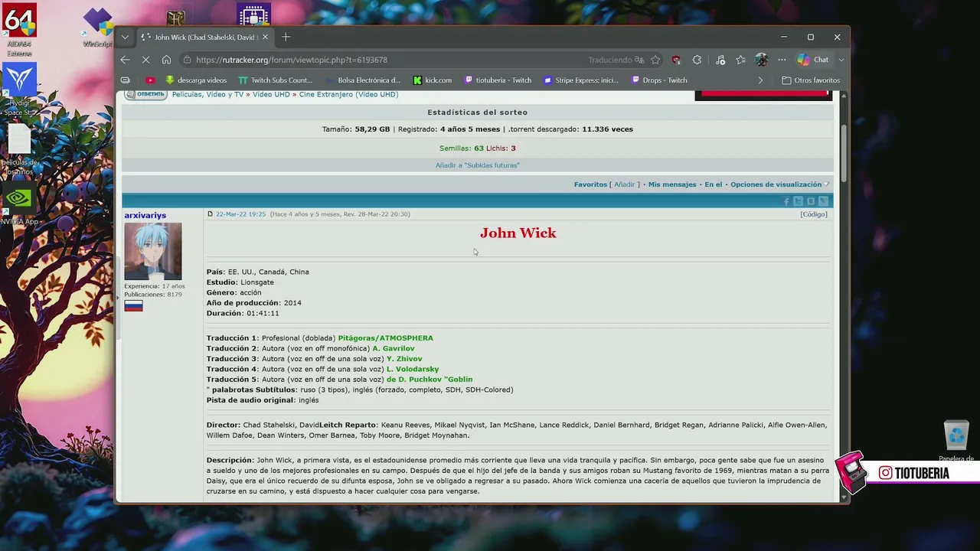Image resolution: width=980 pixels, height=551 pixels.
Task: Open the 'Otros favoritos' folder
Action: (x=811, y=80)
